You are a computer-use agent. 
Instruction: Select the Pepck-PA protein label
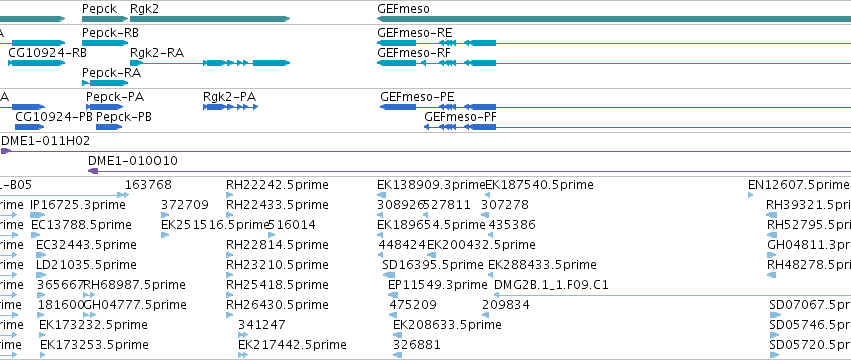click(x=115, y=97)
